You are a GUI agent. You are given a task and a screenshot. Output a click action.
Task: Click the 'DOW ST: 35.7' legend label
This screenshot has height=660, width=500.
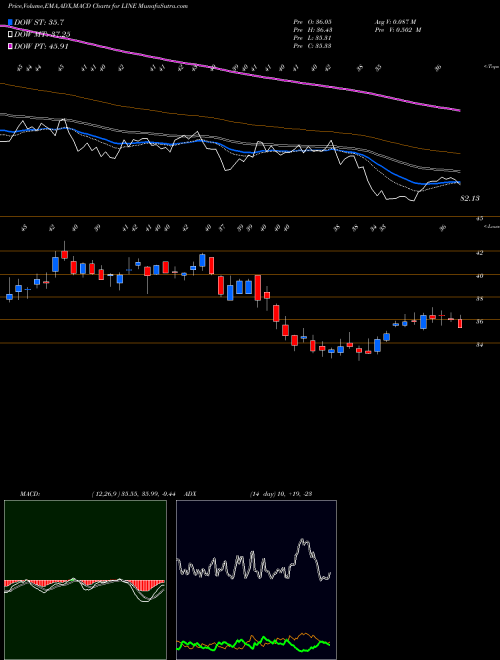(39, 22)
